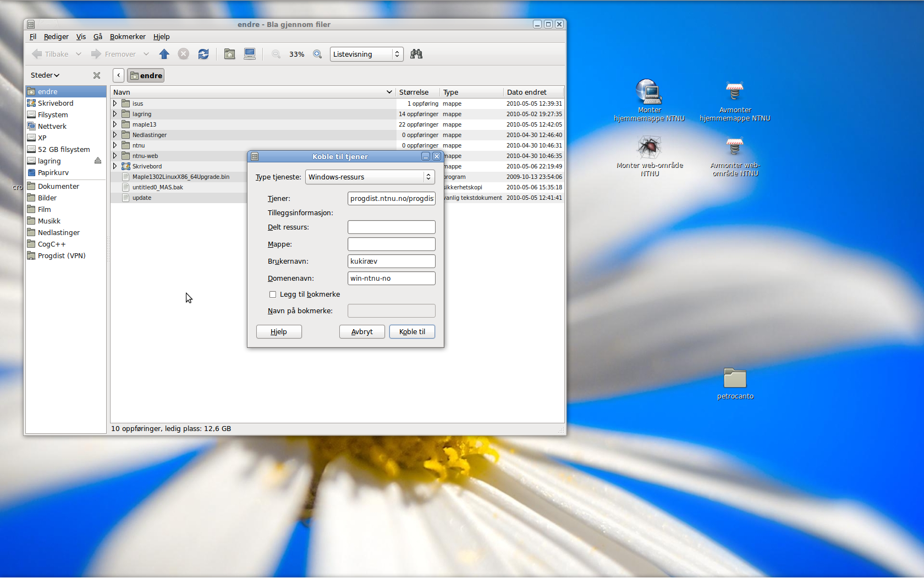Sort by the Dato endret column header
The height and width of the screenshot is (578, 924).
click(x=533, y=92)
